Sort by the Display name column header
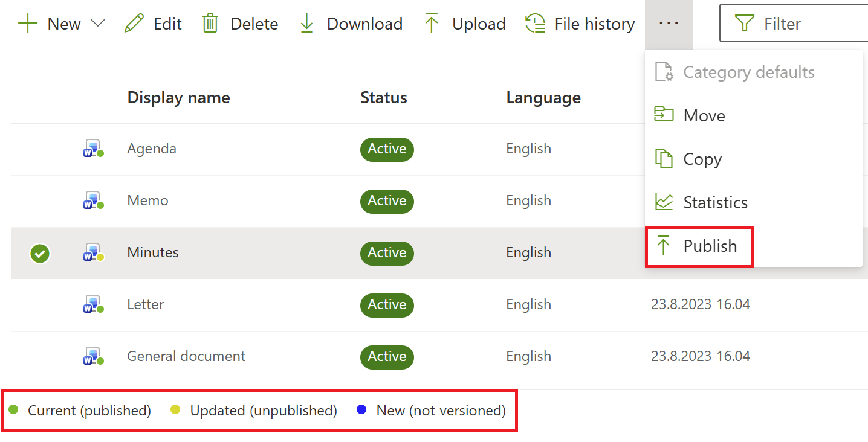868x442 pixels. point(178,98)
